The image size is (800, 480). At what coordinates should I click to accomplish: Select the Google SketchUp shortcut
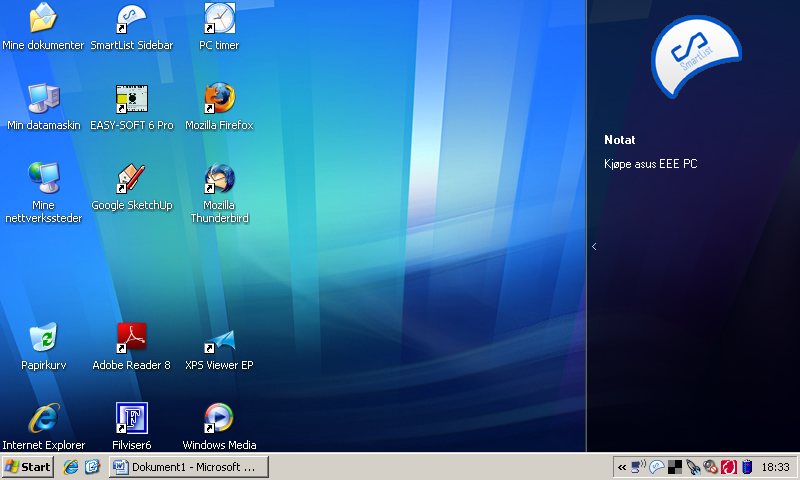(132, 187)
